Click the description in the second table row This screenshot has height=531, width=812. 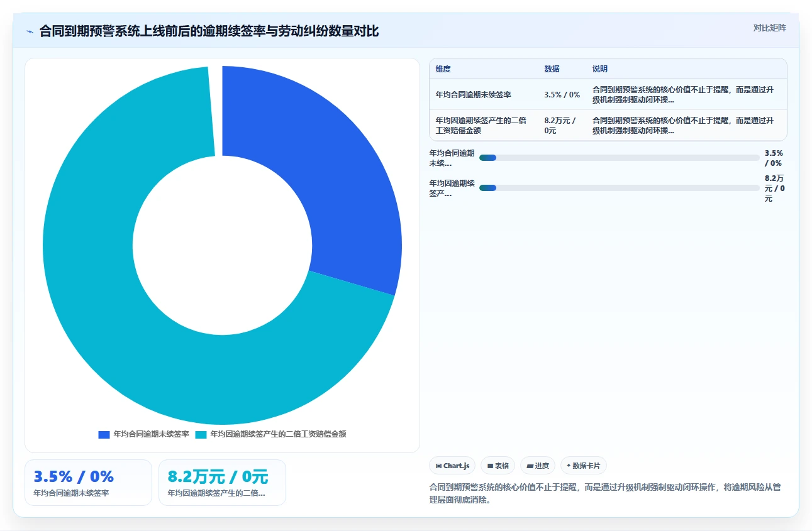(x=683, y=126)
